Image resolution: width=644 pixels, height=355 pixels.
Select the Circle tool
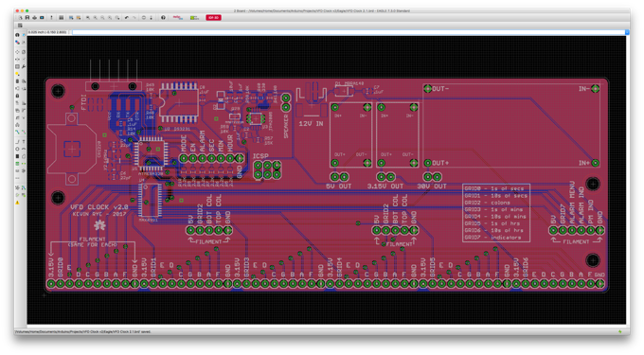pos(17,149)
